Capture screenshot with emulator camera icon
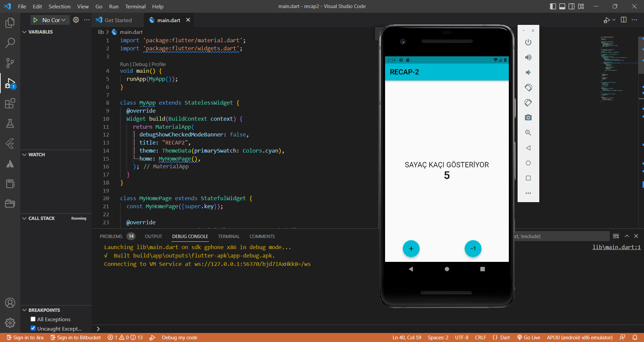This screenshot has width=644, height=342. click(528, 117)
